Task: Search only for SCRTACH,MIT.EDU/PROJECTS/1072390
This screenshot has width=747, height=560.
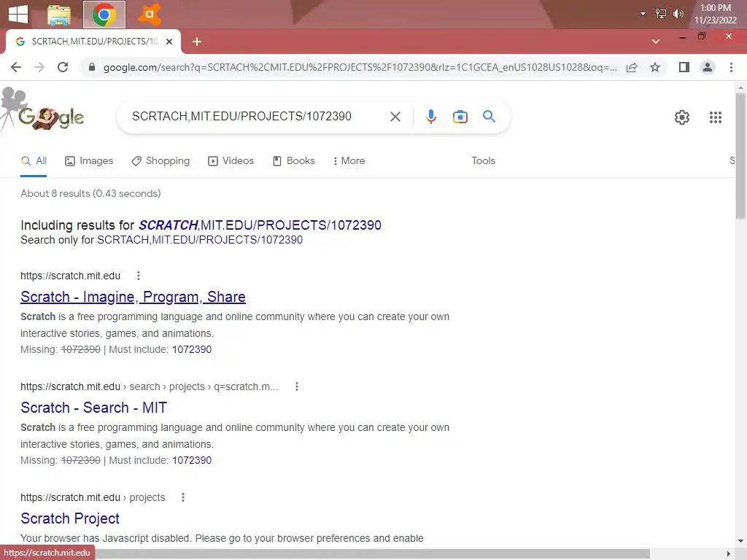Action: point(200,240)
